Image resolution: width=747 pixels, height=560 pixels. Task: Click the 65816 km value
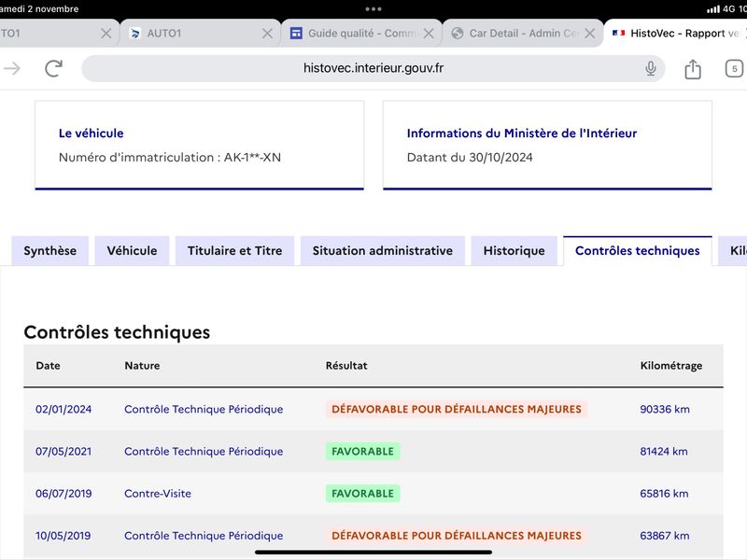point(664,494)
